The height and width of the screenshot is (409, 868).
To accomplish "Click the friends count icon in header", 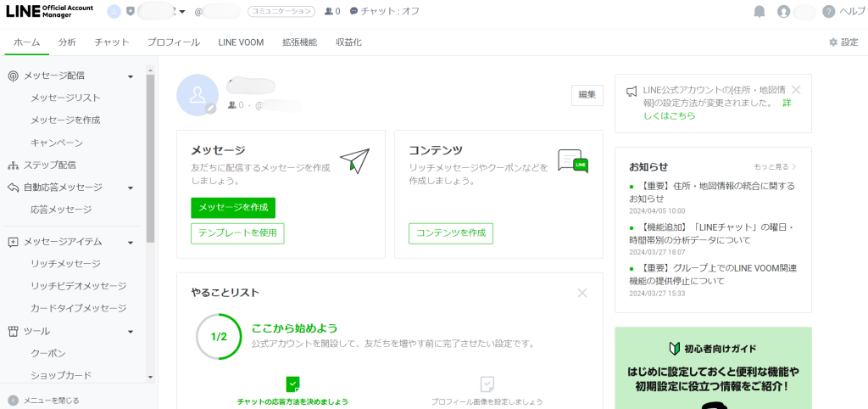I will 328,11.
